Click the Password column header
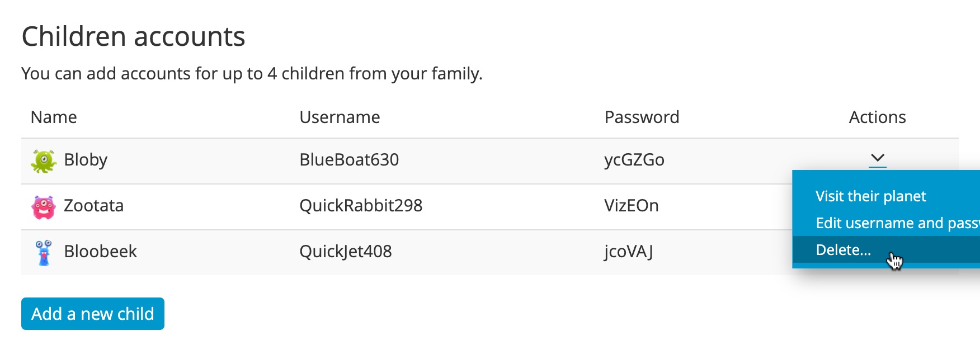The image size is (980, 340). click(x=642, y=117)
